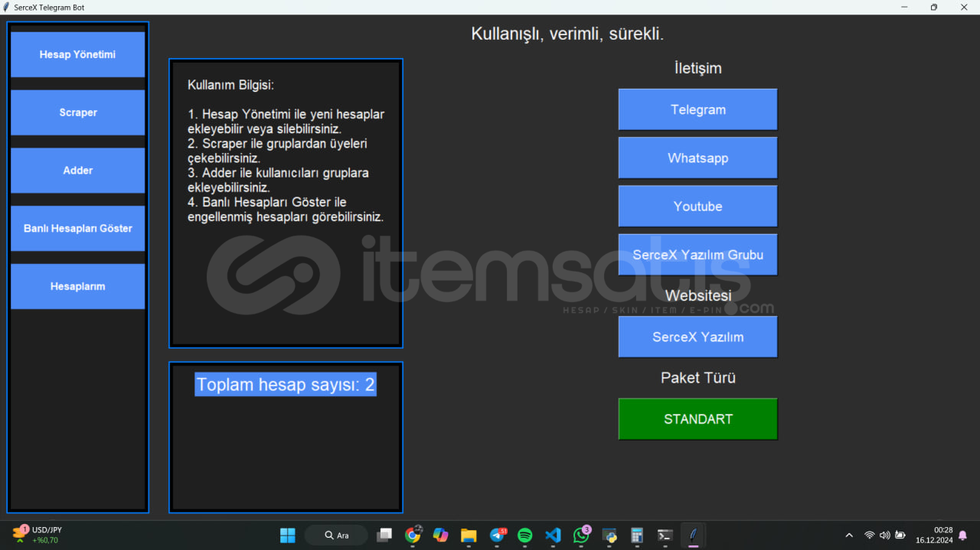Show hidden system tray icons
This screenshot has width=980, height=550.
tap(848, 535)
